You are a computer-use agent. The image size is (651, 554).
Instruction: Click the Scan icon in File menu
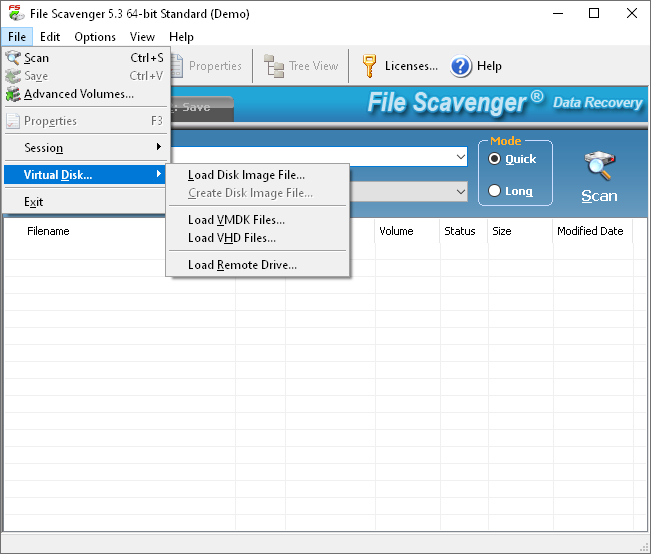tap(13, 58)
